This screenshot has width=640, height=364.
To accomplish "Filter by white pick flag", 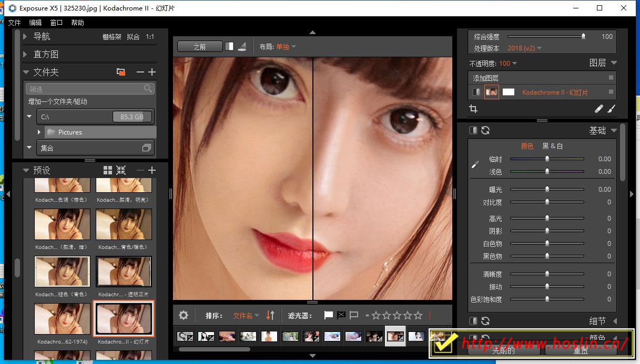I will [329, 315].
